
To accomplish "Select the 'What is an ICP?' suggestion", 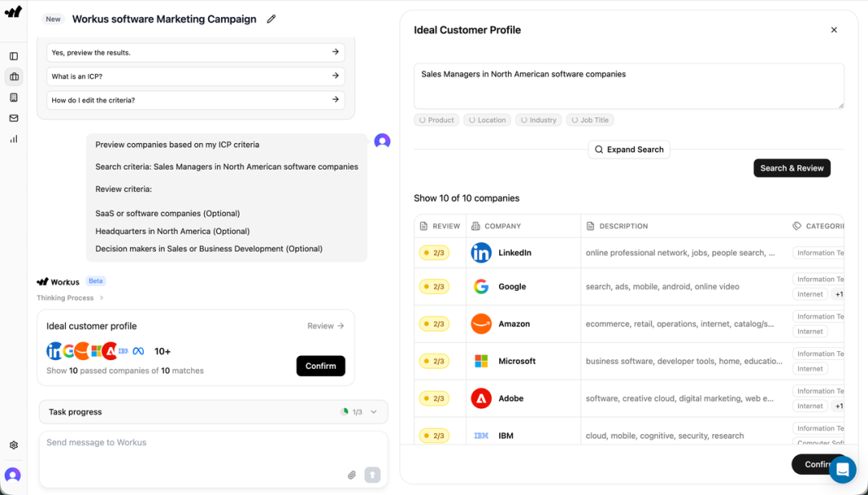I will (195, 76).
